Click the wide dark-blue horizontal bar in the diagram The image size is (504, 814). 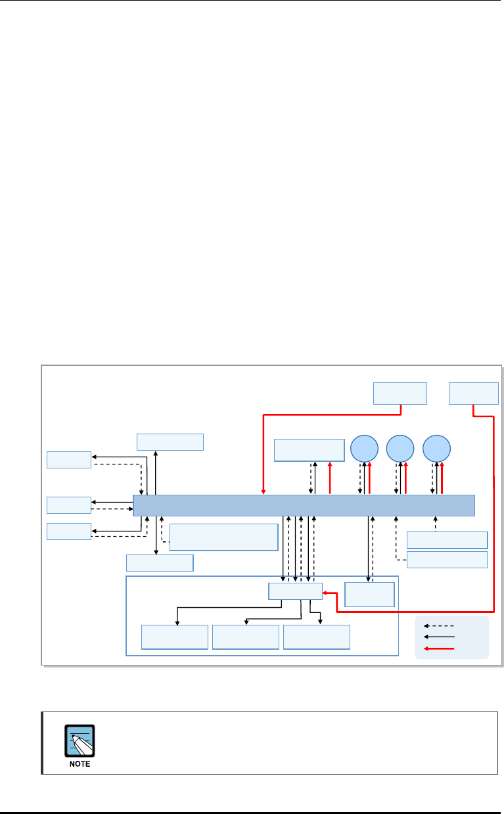304,506
